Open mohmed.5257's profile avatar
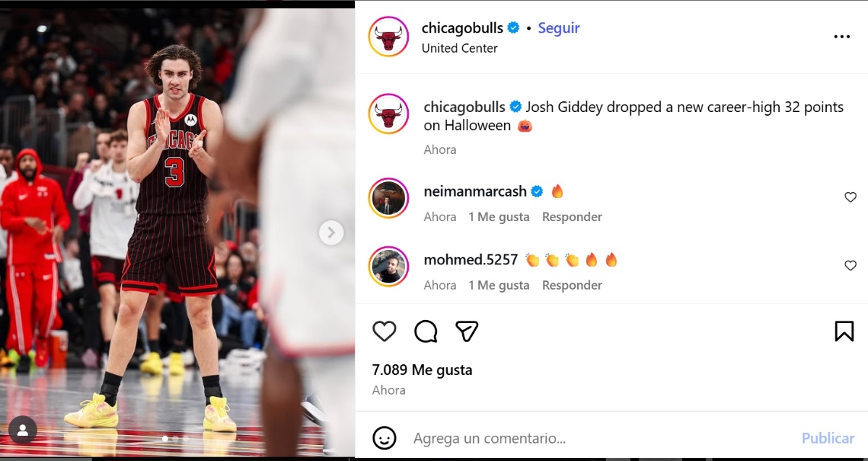The width and height of the screenshot is (868, 461). pos(389,266)
